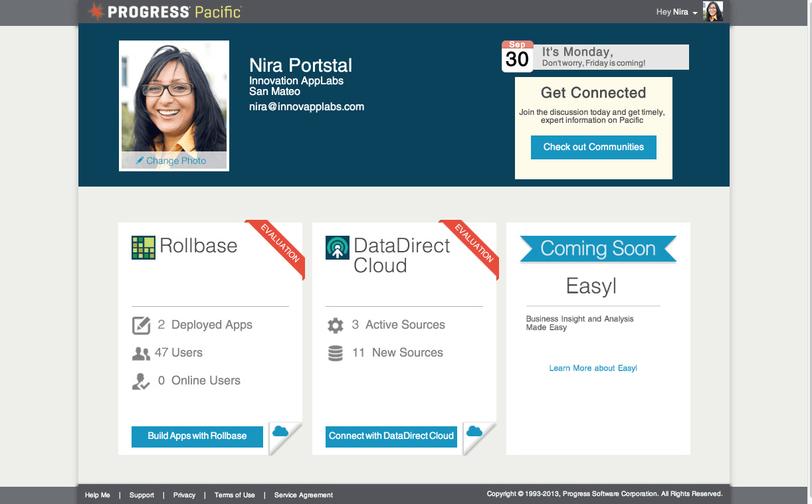This screenshot has height=504, width=812.
Task: Open the user avatar in the header
Action: click(x=713, y=11)
